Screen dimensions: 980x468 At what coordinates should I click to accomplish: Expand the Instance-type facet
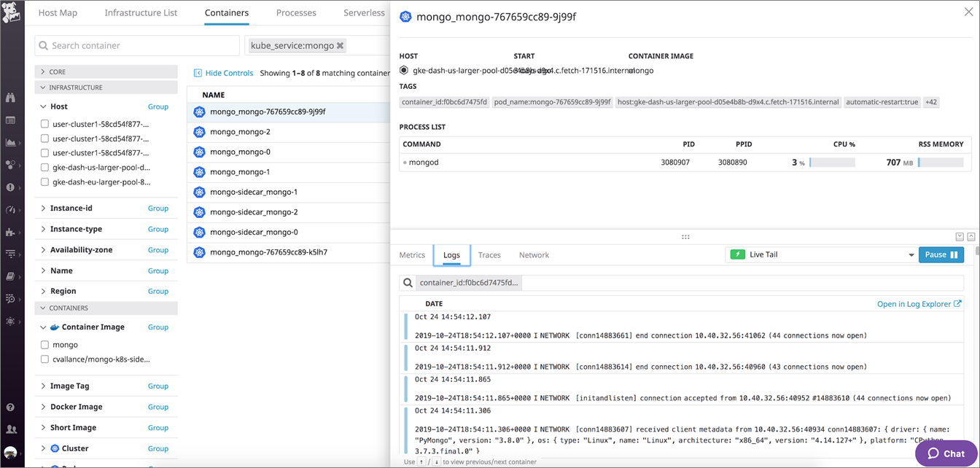point(43,229)
